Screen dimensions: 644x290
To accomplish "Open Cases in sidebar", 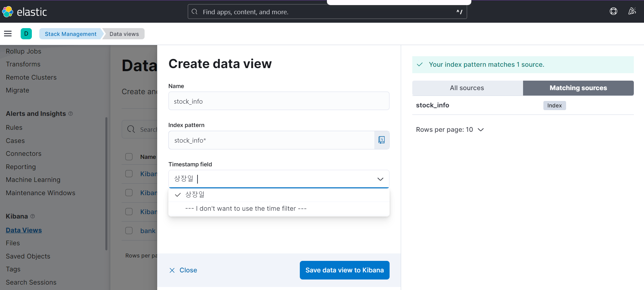I will 15,141.
